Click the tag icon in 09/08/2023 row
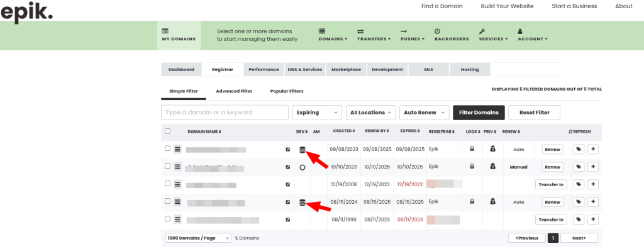Image resolution: width=644 pixels, height=251 pixels. 579,150
